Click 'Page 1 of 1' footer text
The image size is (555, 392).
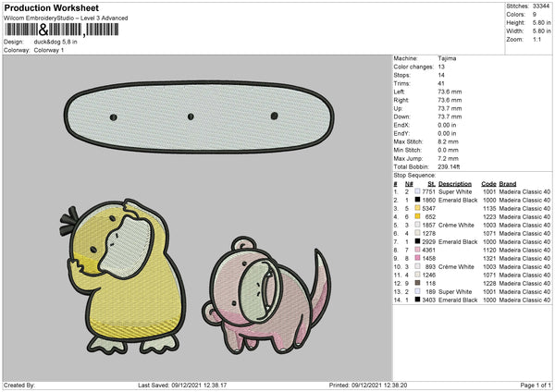pyautogui.click(x=536, y=385)
